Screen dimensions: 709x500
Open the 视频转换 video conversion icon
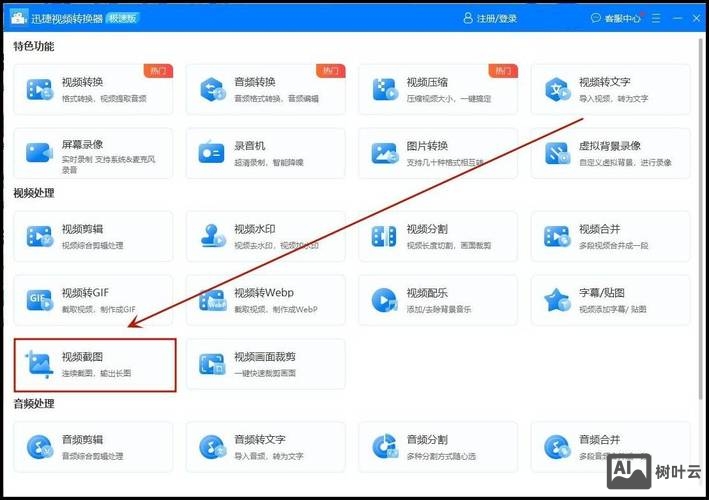coord(40,90)
